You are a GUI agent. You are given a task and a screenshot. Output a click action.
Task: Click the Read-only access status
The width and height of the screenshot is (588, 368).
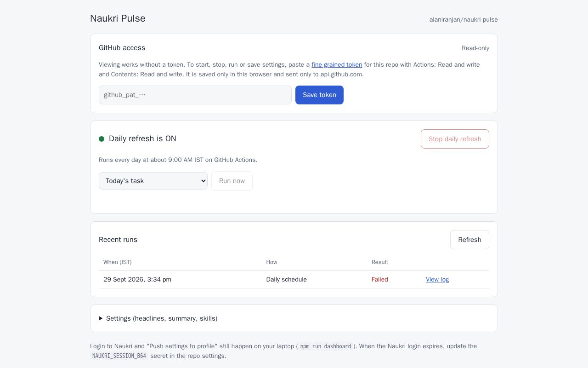pos(475,48)
